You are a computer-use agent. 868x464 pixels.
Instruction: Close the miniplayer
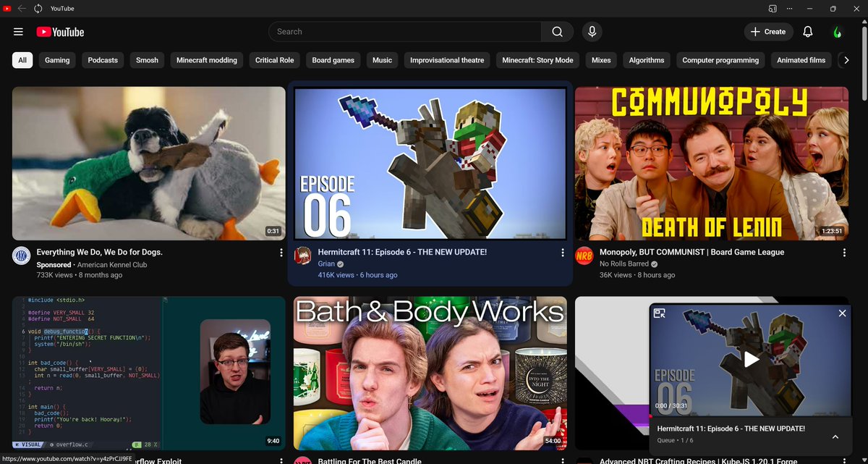click(842, 313)
